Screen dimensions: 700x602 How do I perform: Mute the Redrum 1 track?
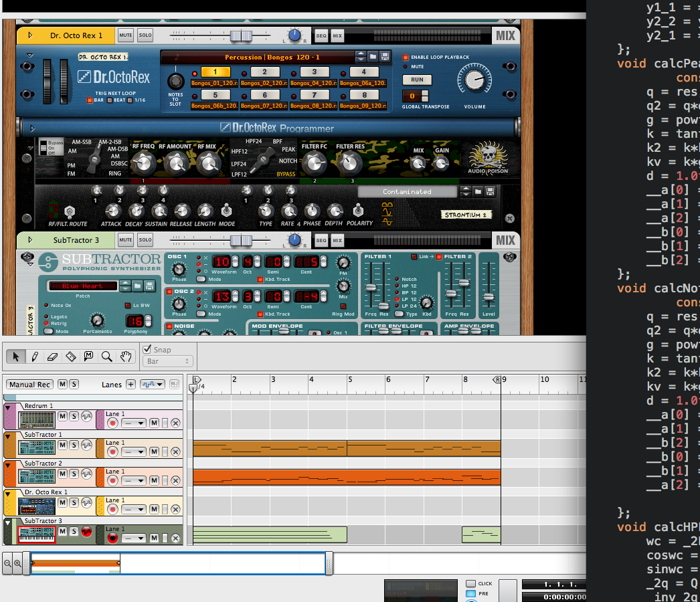coord(62,416)
